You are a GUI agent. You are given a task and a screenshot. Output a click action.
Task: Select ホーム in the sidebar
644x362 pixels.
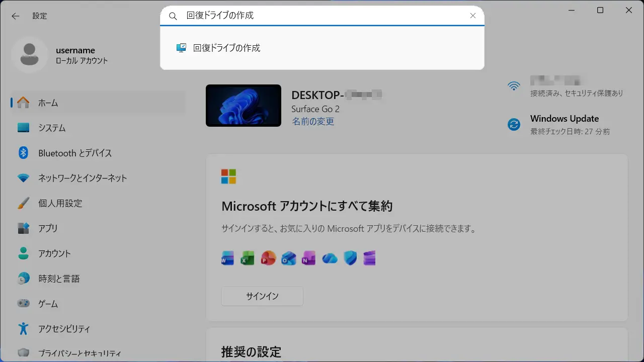point(48,103)
